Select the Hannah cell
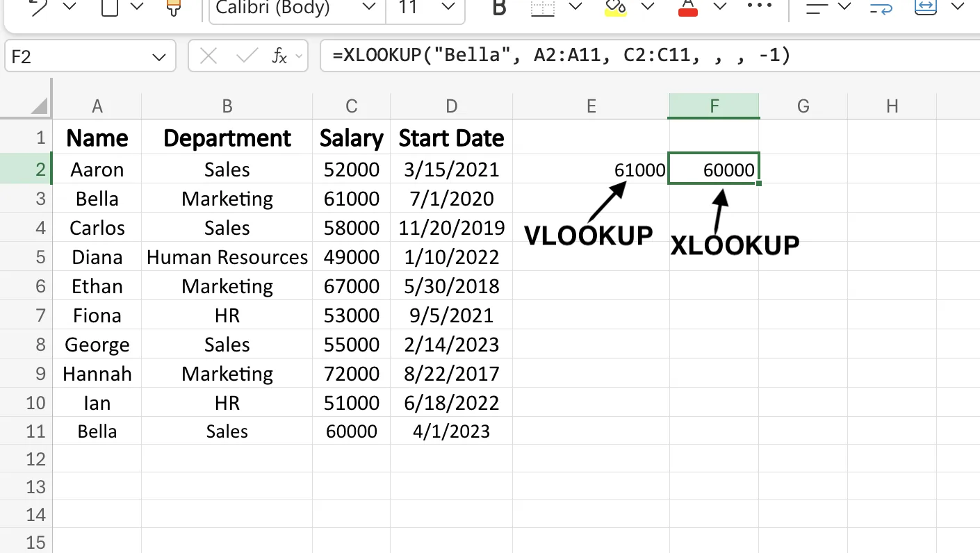 [97, 374]
